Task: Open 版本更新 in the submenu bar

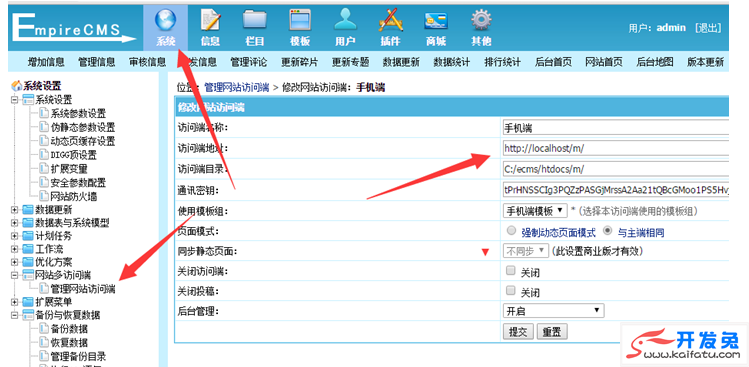Action: (706, 62)
